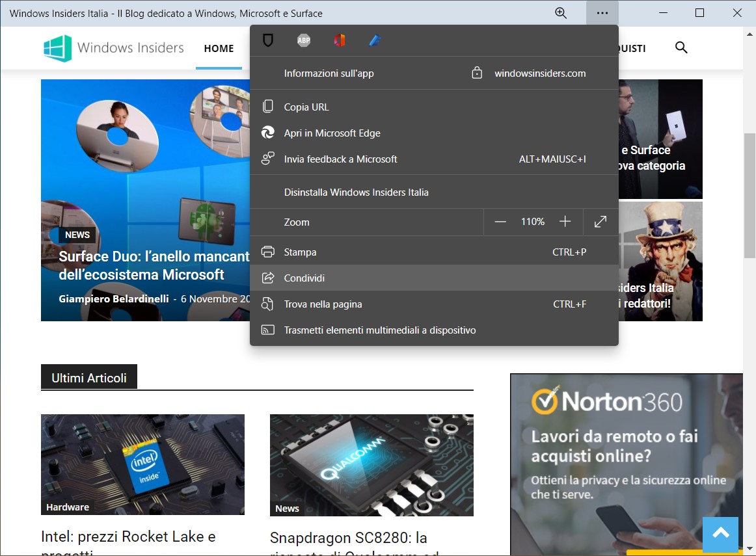
Task: Click the find-in-page icon
Action: (x=267, y=304)
